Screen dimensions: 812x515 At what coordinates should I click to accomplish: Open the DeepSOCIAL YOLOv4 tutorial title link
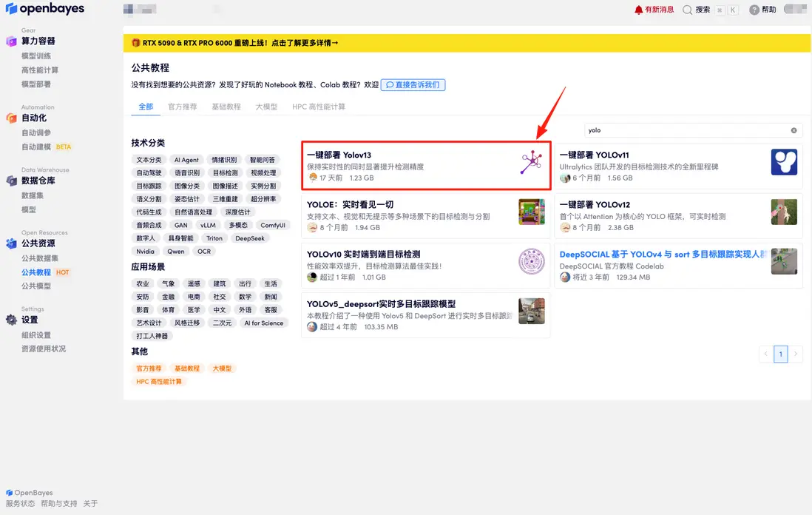[x=663, y=255]
